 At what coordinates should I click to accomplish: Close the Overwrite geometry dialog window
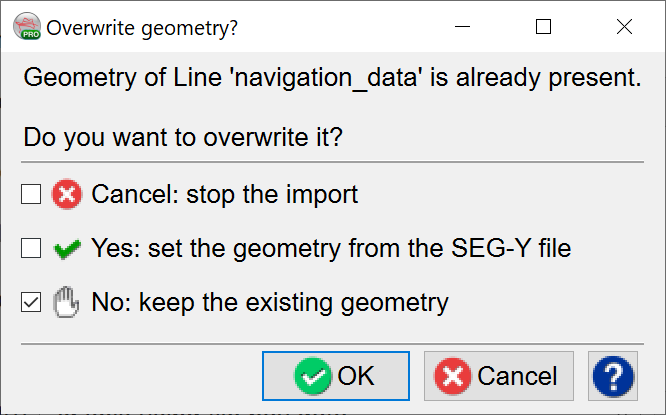pos(624,27)
